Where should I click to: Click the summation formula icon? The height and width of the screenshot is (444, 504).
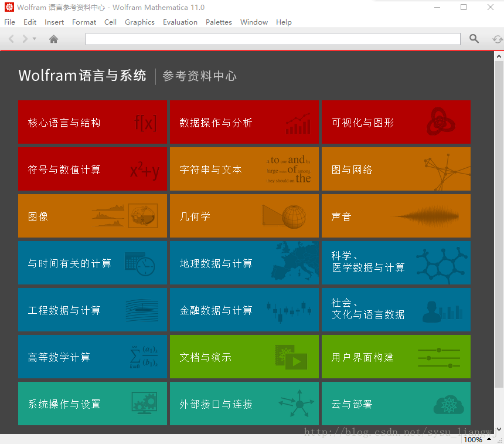[144, 357]
